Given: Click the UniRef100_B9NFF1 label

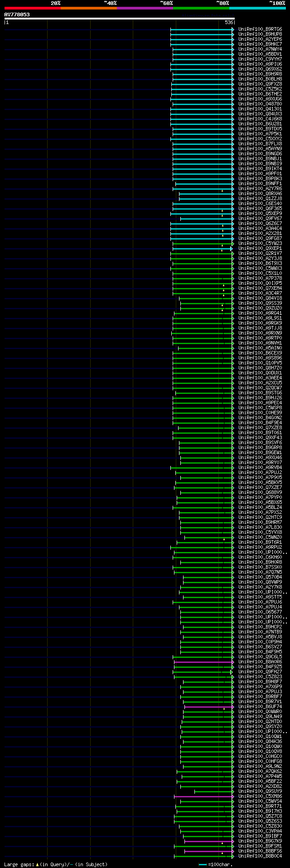Looking at the screenshot, I should point(260,184).
